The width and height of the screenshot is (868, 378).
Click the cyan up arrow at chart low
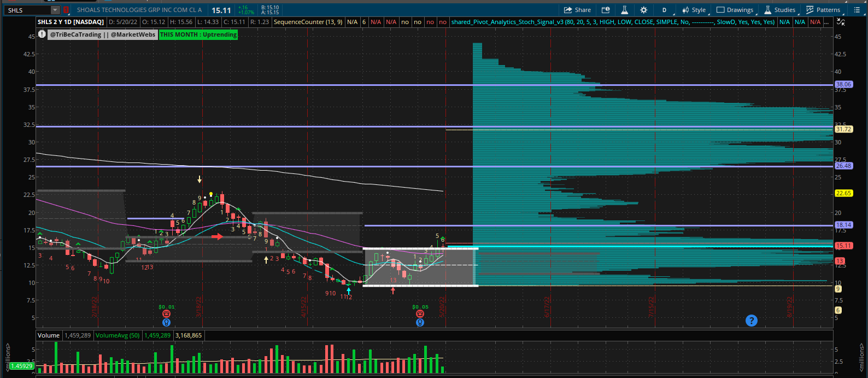coord(349,291)
